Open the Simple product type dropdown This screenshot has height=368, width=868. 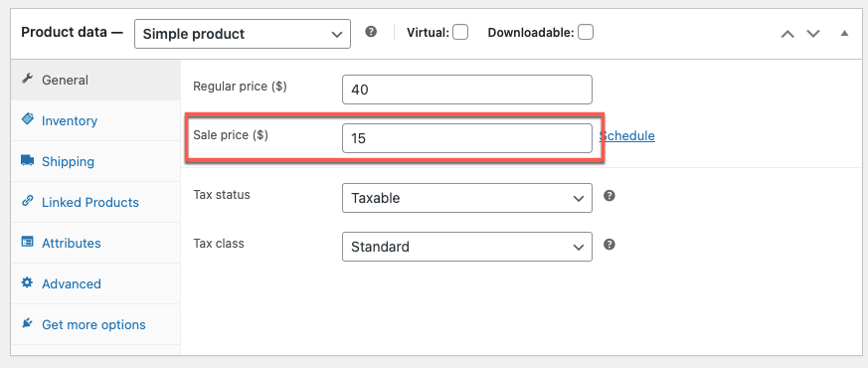(243, 34)
